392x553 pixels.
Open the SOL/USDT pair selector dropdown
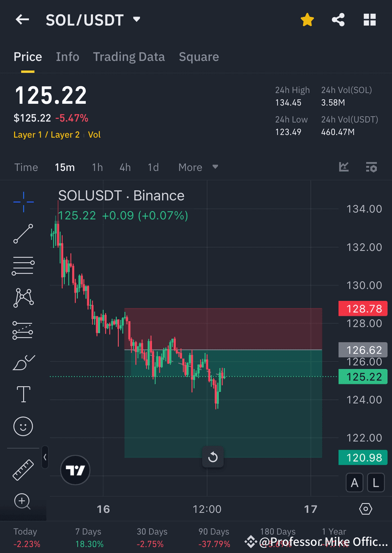pyautogui.click(x=136, y=20)
